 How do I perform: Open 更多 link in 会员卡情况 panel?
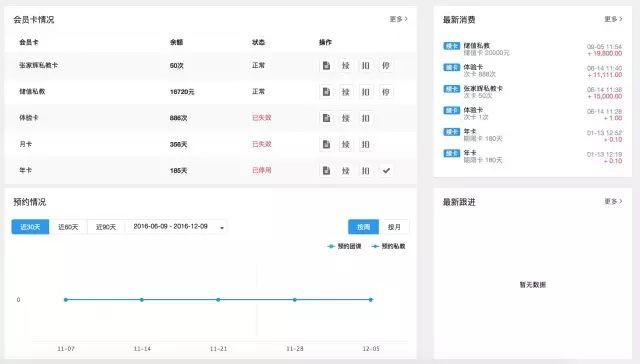(x=398, y=19)
